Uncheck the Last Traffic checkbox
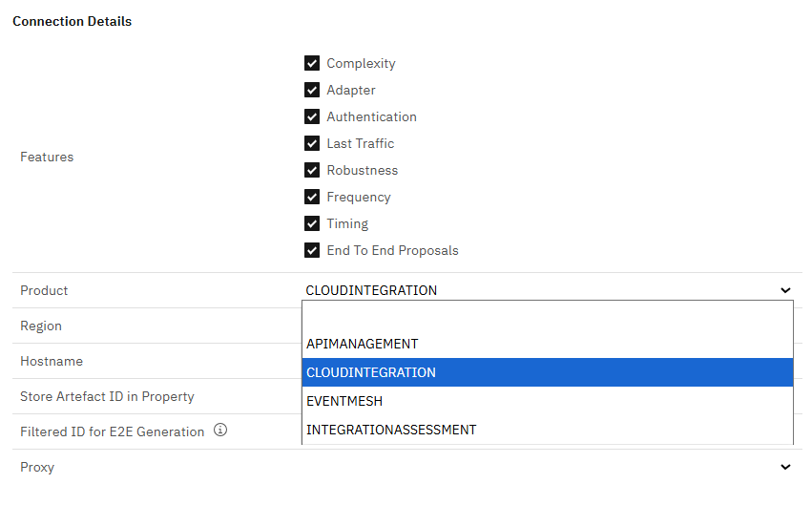The width and height of the screenshot is (812, 505). 311,144
